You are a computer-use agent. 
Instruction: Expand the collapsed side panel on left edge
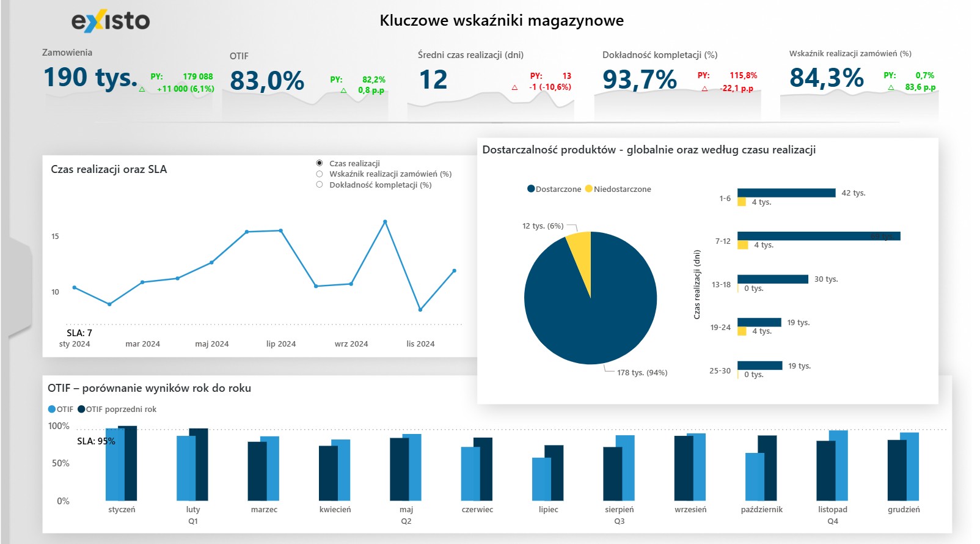(18, 287)
